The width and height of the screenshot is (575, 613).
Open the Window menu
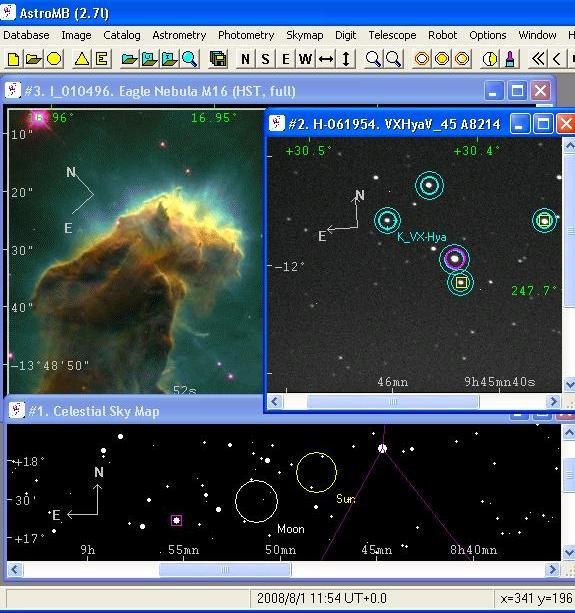coord(537,35)
